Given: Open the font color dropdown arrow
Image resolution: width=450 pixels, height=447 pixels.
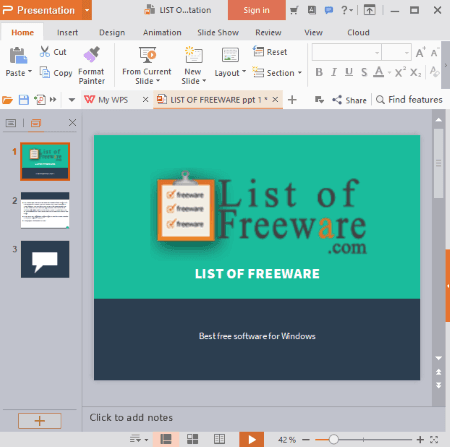Looking at the screenshot, I should coord(389,73).
